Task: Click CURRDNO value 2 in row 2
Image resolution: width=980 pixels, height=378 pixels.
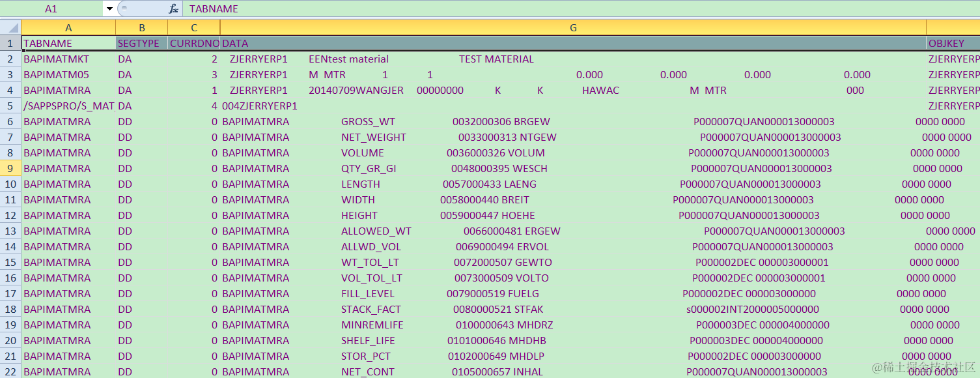Action: 194,59
